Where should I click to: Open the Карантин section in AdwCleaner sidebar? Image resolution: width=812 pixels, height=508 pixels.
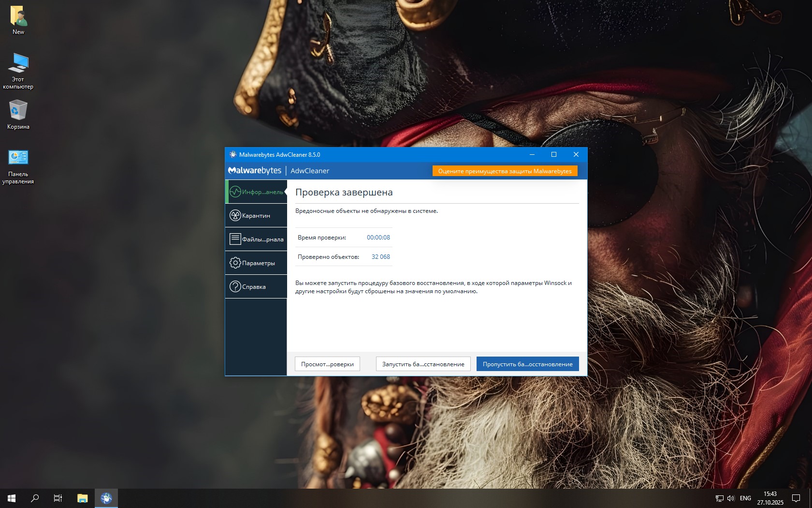pos(256,215)
